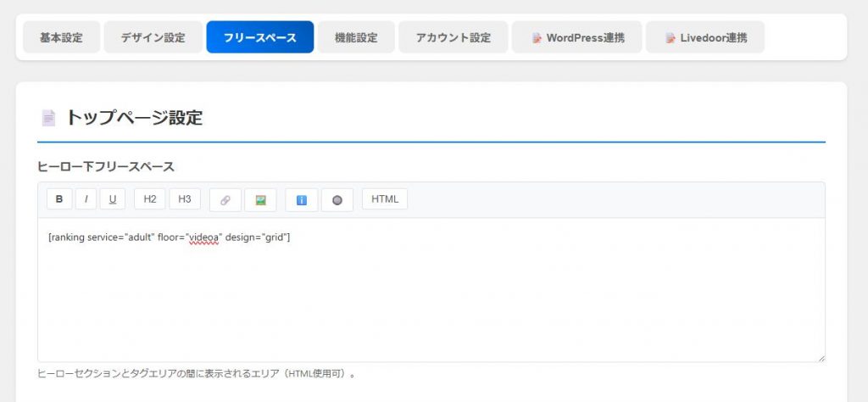Image resolution: width=868 pixels, height=402 pixels.
Task: Insert an H2 heading
Action: (x=149, y=199)
